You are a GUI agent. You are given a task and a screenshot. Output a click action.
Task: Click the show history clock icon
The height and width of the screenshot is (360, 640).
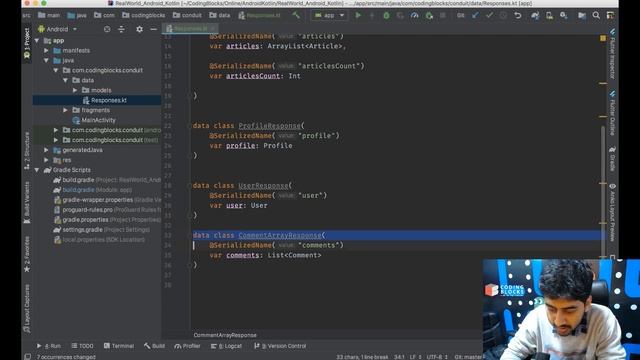point(503,16)
